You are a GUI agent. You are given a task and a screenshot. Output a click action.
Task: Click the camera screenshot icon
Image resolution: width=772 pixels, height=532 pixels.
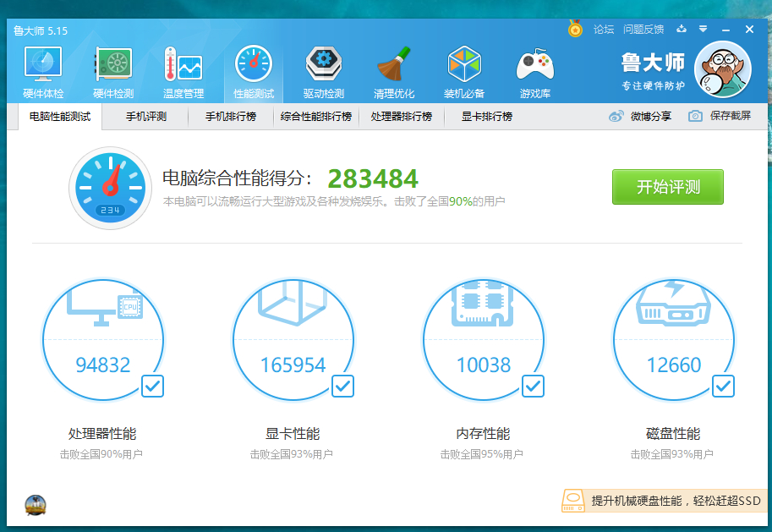[x=695, y=116]
